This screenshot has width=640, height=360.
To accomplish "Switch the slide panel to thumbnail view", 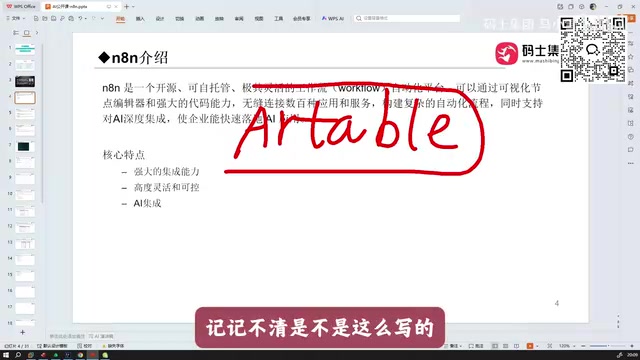I will [x=27, y=33].
